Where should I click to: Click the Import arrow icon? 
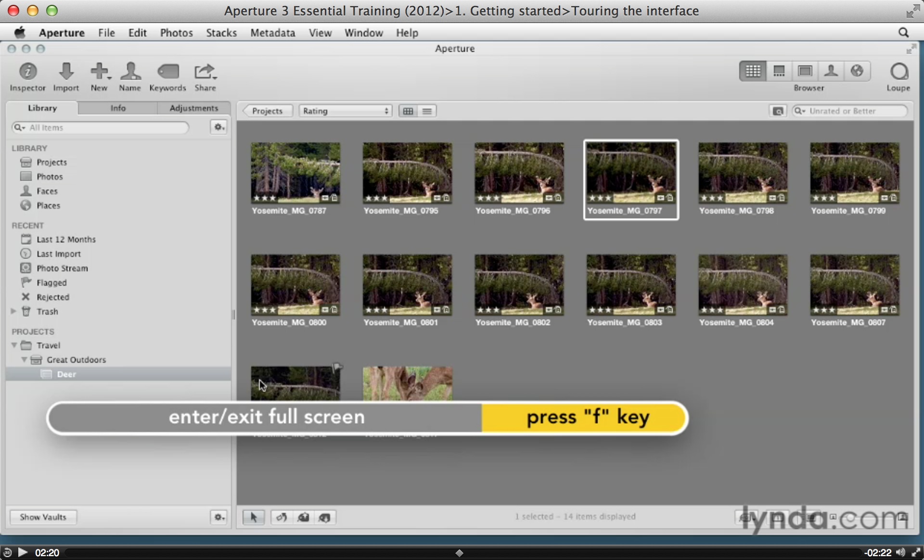[x=66, y=72]
